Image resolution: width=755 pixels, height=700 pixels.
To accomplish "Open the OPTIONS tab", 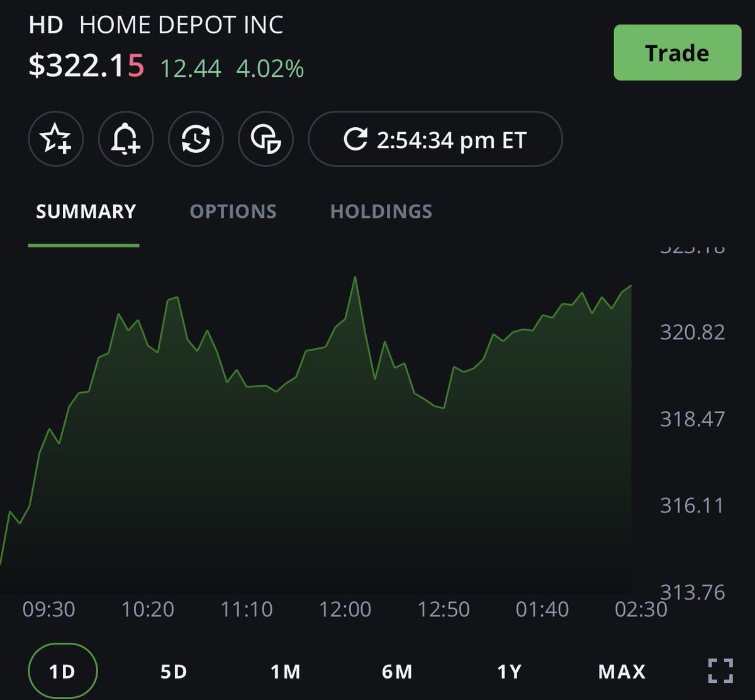I will pos(233,212).
